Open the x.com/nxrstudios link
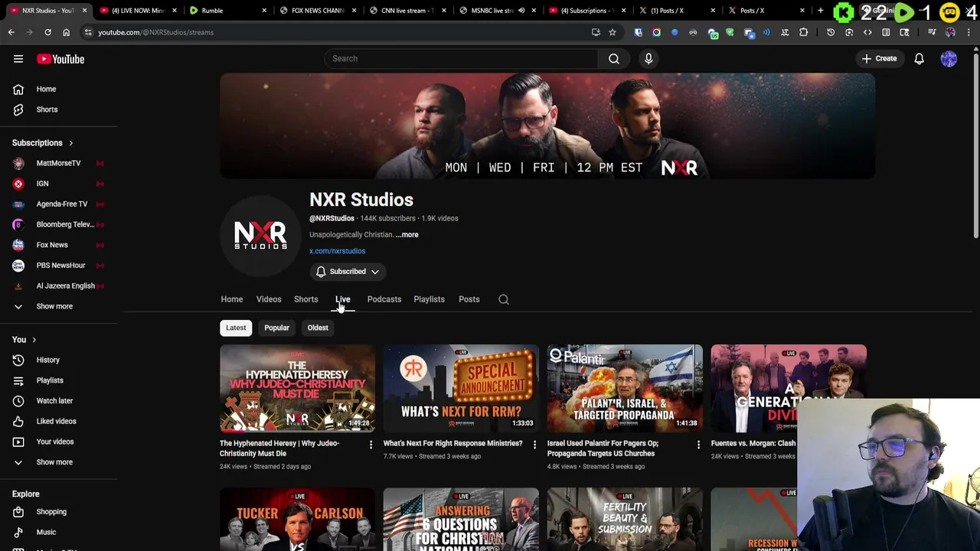Image resolution: width=980 pixels, height=551 pixels. click(337, 251)
